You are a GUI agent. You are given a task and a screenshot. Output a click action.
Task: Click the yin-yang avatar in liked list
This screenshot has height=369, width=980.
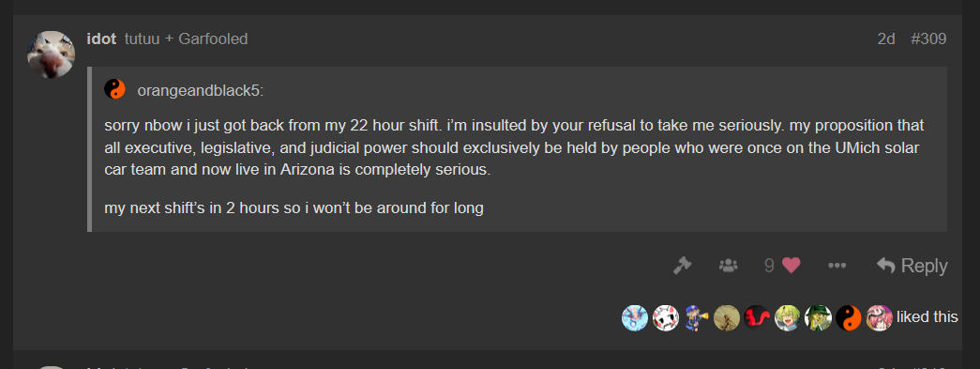[x=849, y=317]
